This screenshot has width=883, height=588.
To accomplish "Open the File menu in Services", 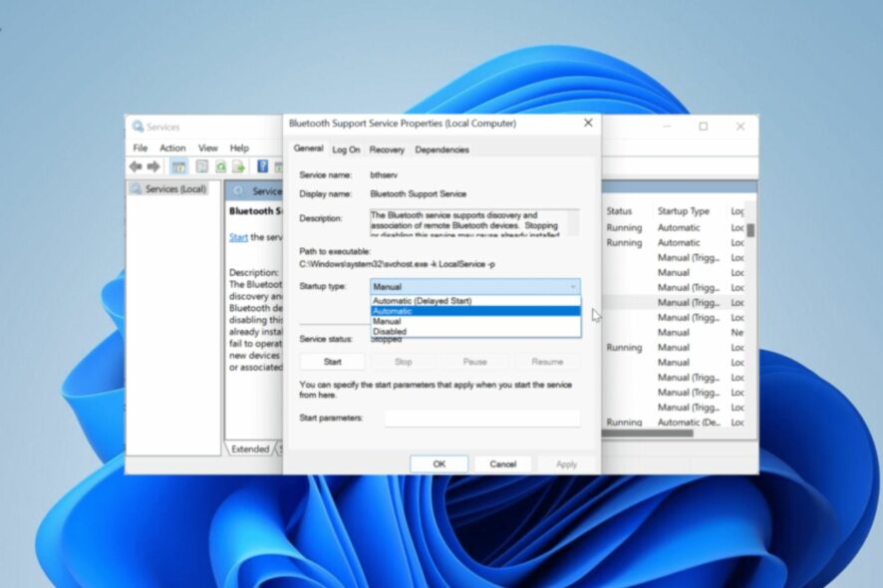I will [x=141, y=148].
